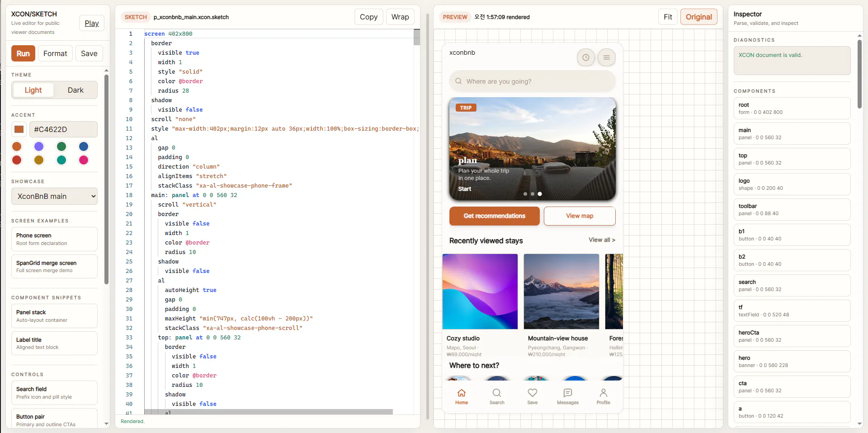Image resolution: width=868 pixels, height=433 pixels.
Task: Select search component in Inspector
Action: coord(792,286)
